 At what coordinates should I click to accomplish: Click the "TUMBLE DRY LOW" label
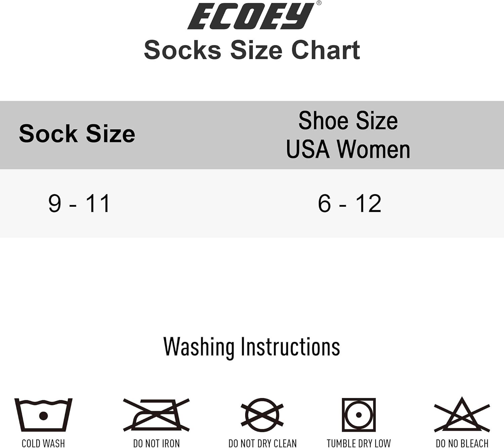pos(359,443)
